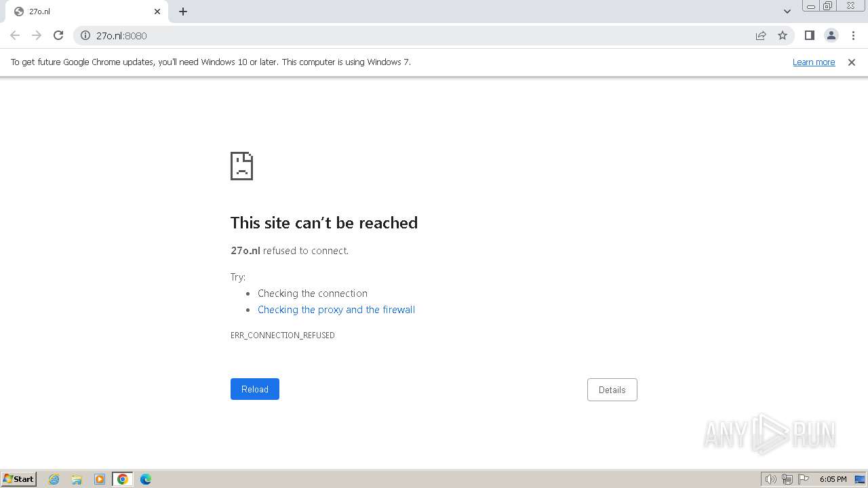The width and height of the screenshot is (868, 488).
Task: Restore down the Chrome window
Action: tap(828, 6)
